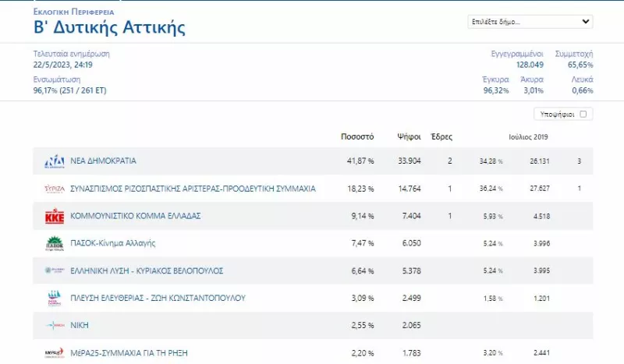Click the Τελευταία ενημέρωση label
The image size is (624, 364).
[71, 54]
